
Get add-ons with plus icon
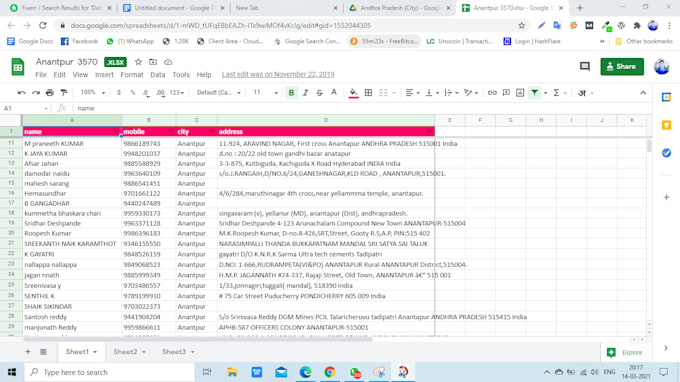[667, 197]
